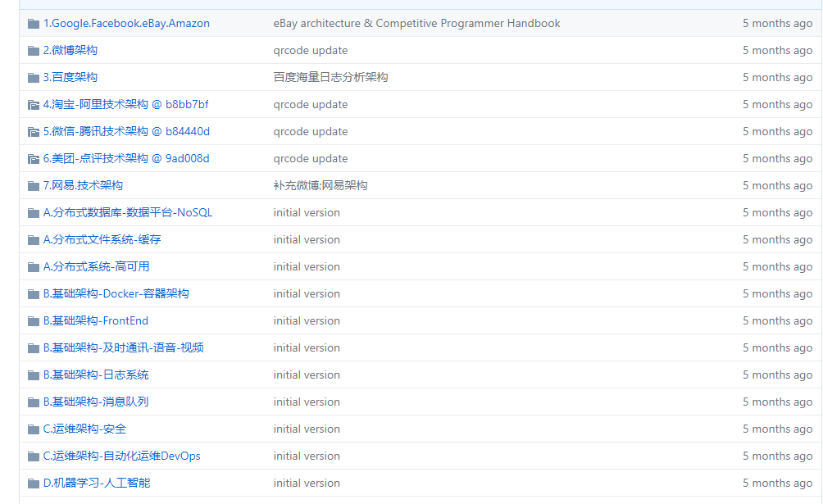Viewport: 823px width, 504px height.
Task: Click initial version commit for A.分布式数据库-数据平台-NoSQL
Action: point(307,212)
